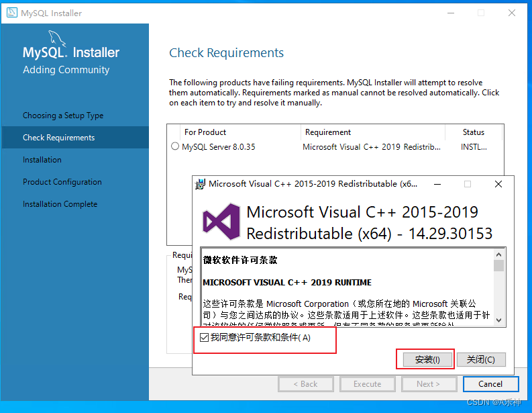The image size is (532, 413).
Task: Click the INSTL... status cell
Action: pyautogui.click(x=474, y=146)
